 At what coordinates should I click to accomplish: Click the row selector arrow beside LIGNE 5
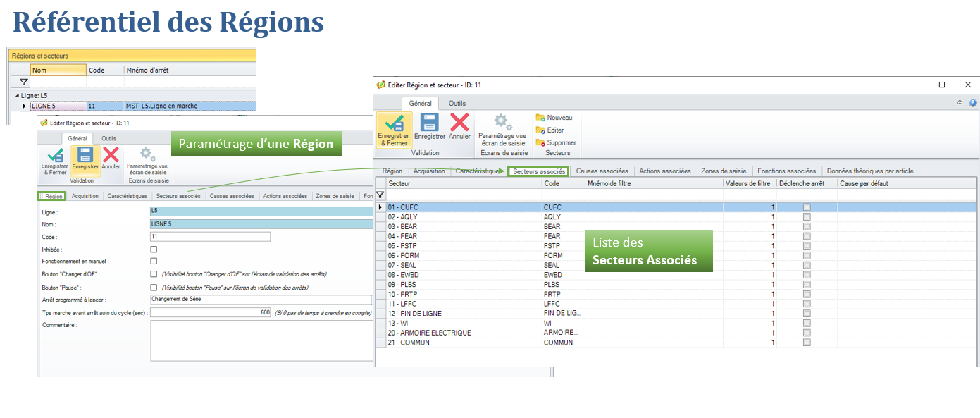click(24, 106)
